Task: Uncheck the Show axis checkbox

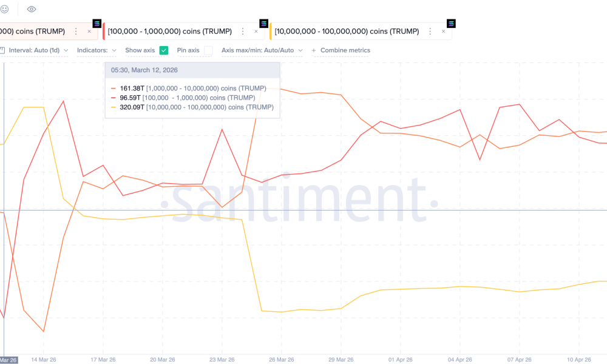Action: pyautogui.click(x=163, y=50)
